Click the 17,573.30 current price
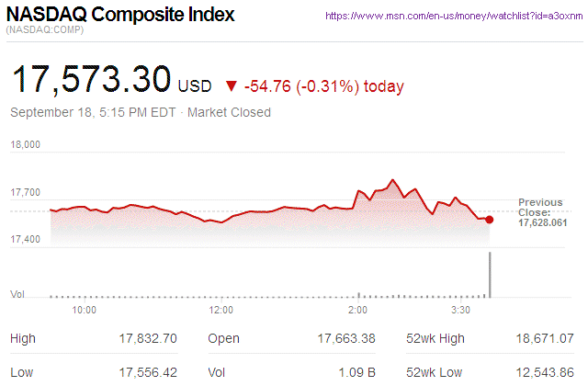This screenshot has height=386, width=588. point(90,80)
